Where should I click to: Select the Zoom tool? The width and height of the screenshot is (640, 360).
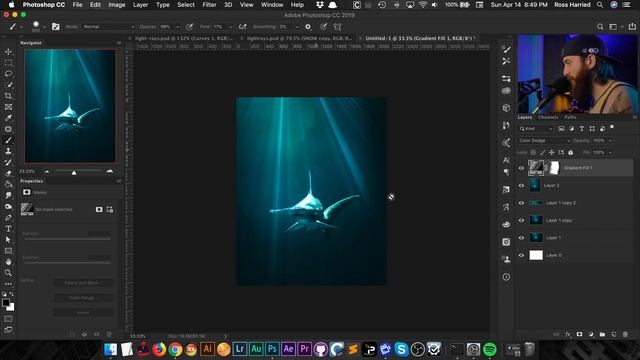tap(8, 273)
